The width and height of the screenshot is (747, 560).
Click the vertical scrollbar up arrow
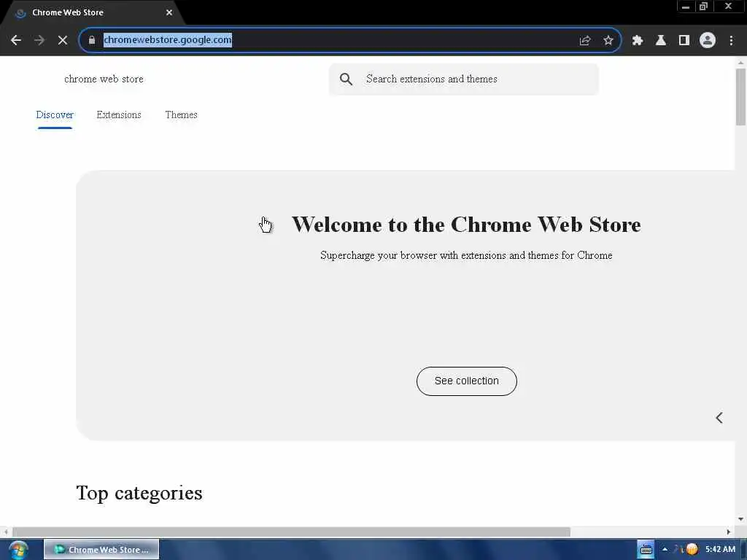[x=740, y=63]
